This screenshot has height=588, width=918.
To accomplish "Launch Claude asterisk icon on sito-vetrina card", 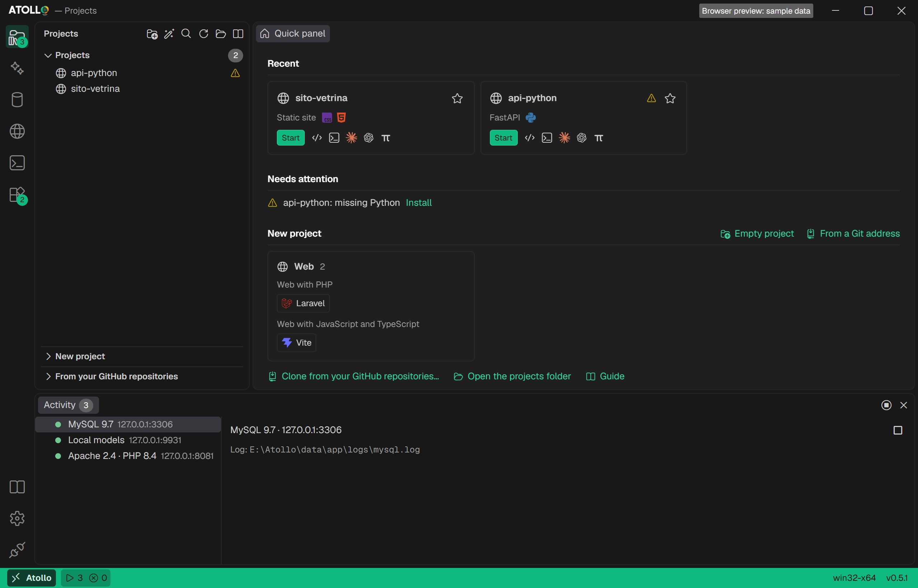I will coord(351,138).
